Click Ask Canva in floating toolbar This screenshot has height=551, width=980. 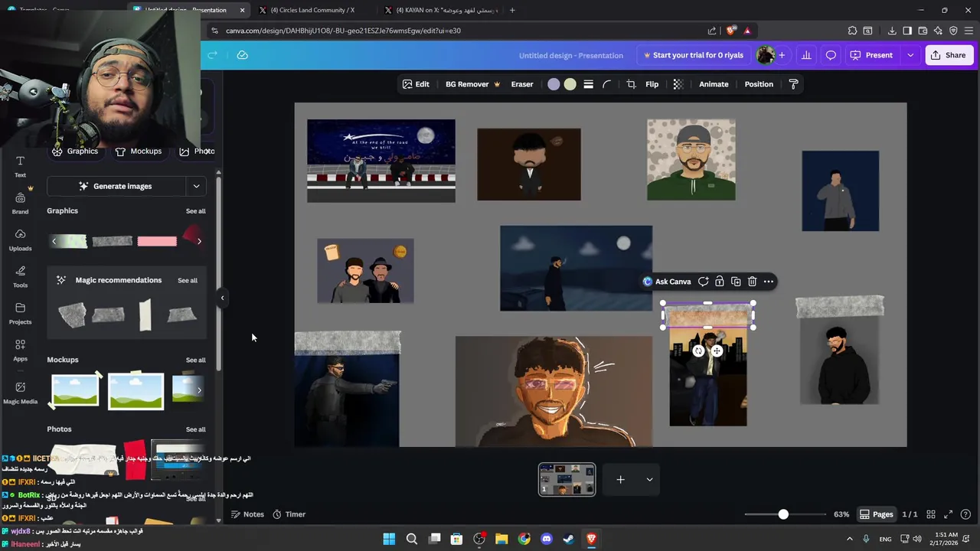(x=667, y=282)
